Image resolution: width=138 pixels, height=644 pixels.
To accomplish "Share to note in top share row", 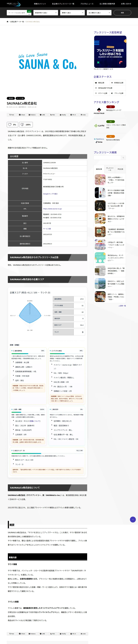I will coord(83,115).
